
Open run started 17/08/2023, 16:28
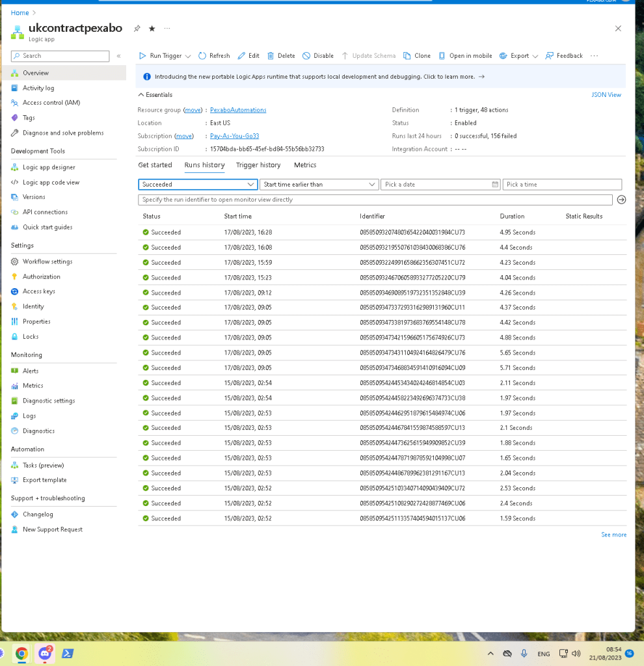click(x=382, y=232)
